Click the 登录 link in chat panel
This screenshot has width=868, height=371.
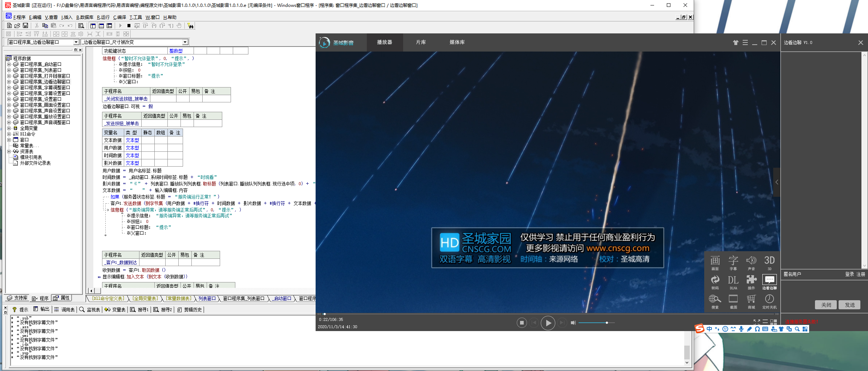[849, 274]
